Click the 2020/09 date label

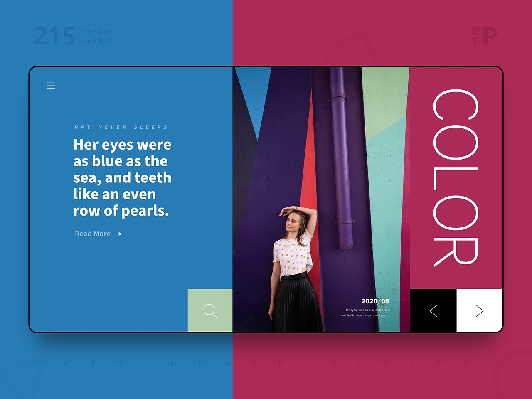pyautogui.click(x=375, y=301)
